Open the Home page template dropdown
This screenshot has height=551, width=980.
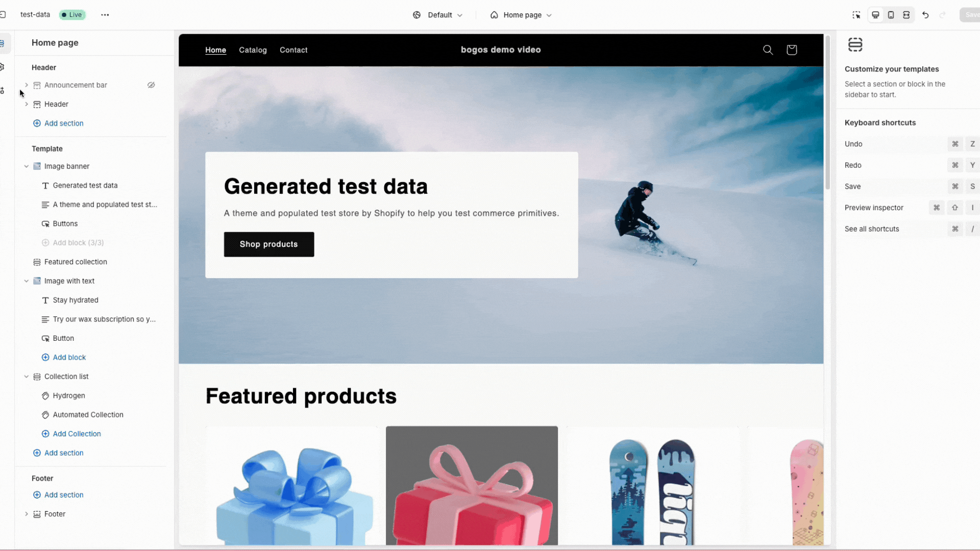[521, 15]
